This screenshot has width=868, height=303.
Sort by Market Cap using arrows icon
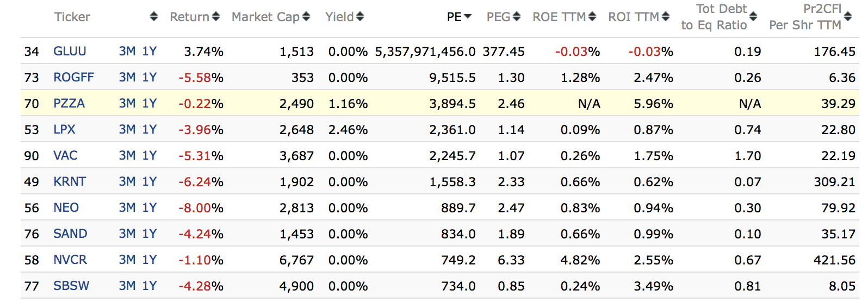tap(306, 17)
